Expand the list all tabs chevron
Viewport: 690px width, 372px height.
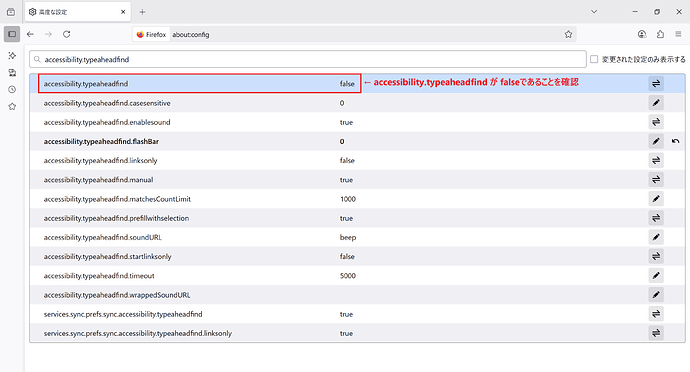point(594,12)
